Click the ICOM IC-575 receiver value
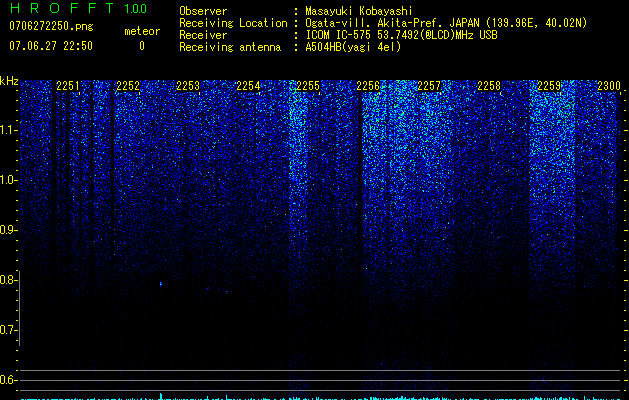 pyautogui.click(x=401, y=35)
